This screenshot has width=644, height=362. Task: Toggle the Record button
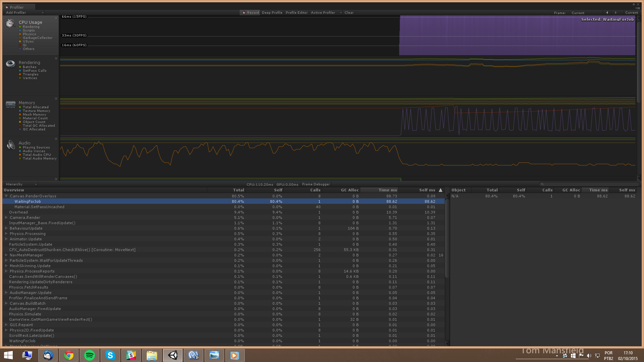(251, 13)
